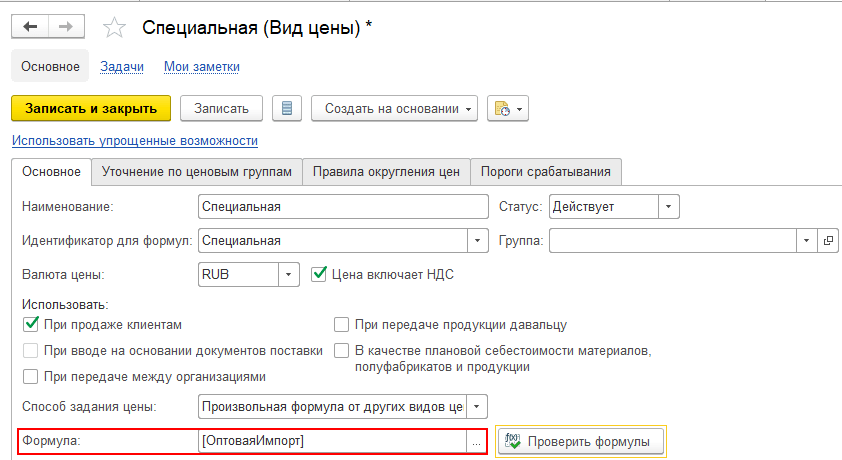Image resolution: width=842 pixels, height=460 pixels.
Task: Open the report list icon next to Записать
Action: click(x=287, y=108)
